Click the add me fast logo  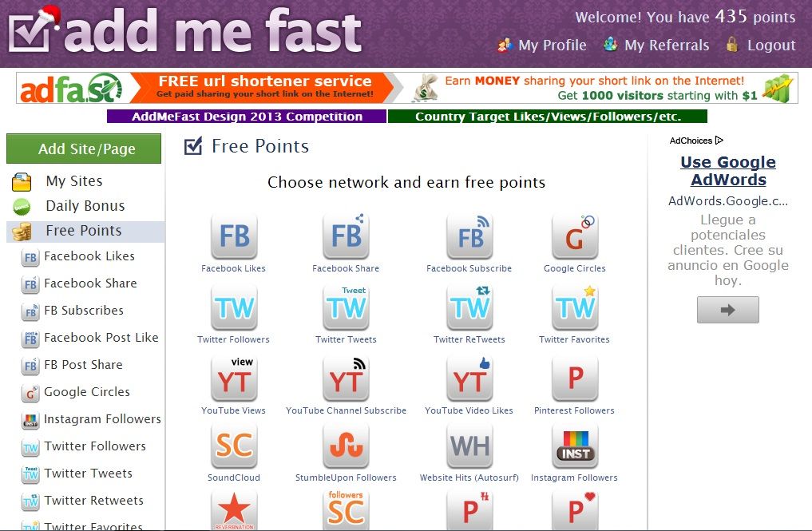pos(185,31)
